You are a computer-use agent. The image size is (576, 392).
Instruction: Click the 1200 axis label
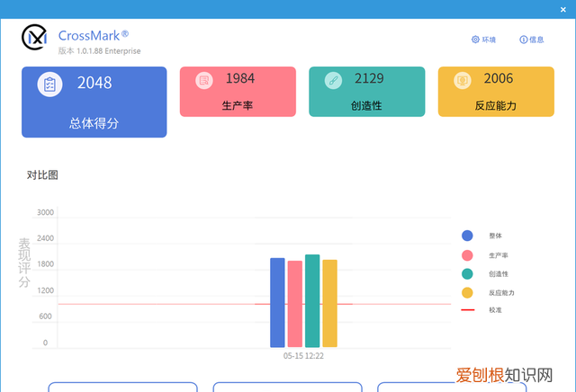click(45, 290)
